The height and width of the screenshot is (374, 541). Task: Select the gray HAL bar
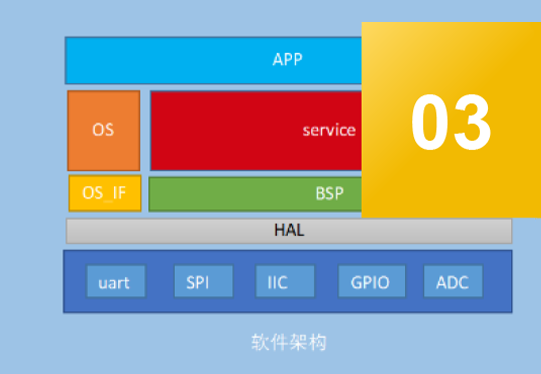click(x=289, y=231)
